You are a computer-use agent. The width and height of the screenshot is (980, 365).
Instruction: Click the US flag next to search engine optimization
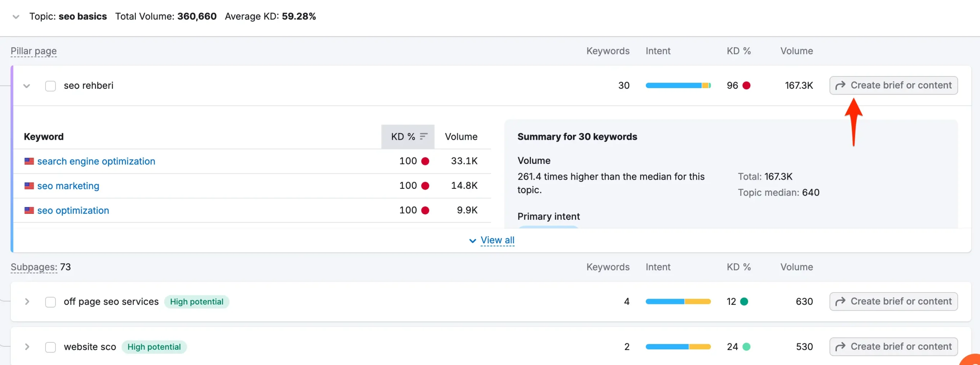coord(29,161)
